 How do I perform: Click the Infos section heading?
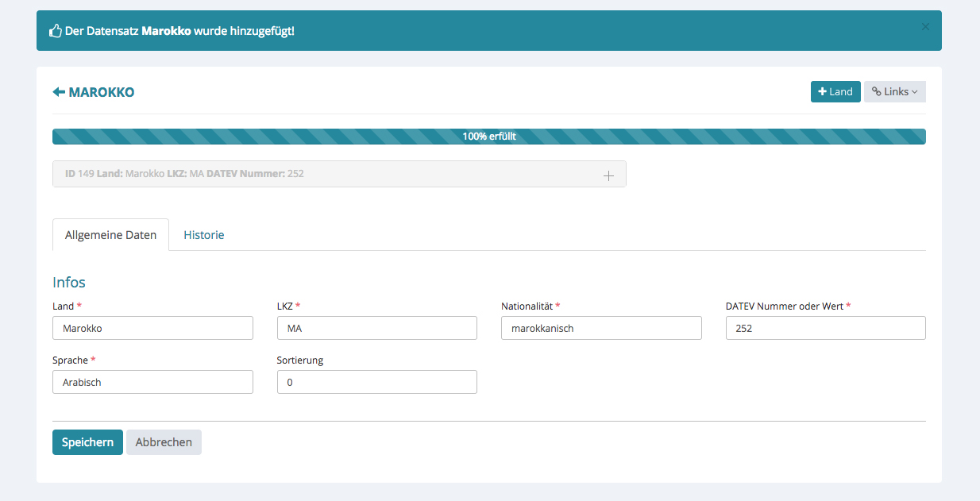tap(69, 282)
